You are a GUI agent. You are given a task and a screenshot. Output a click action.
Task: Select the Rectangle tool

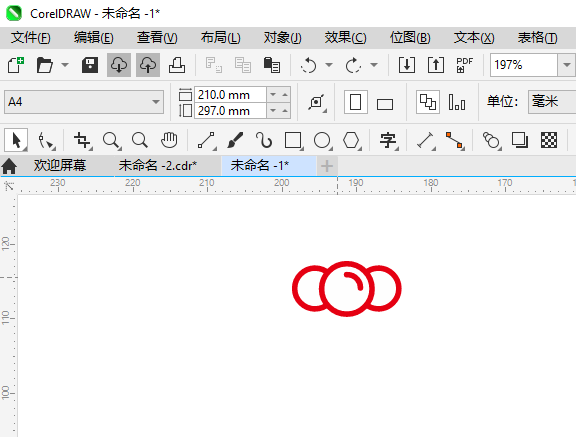(x=294, y=140)
